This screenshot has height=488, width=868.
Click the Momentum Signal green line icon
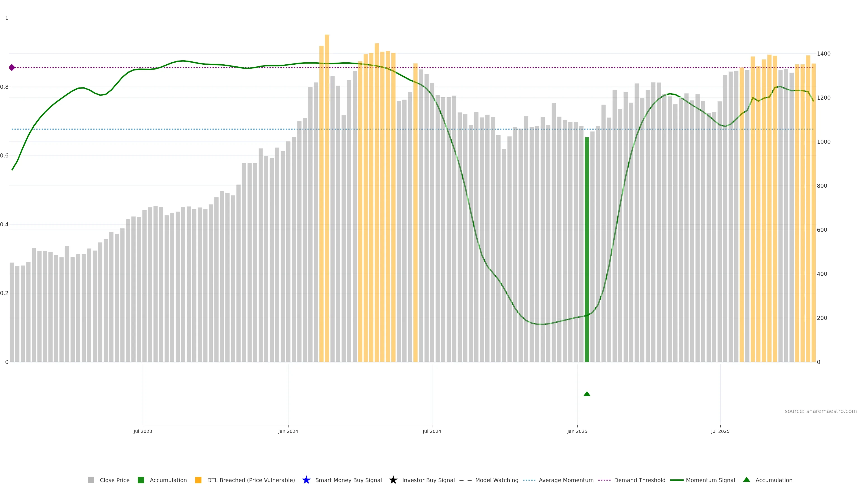pyautogui.click(x=677, y=480)
